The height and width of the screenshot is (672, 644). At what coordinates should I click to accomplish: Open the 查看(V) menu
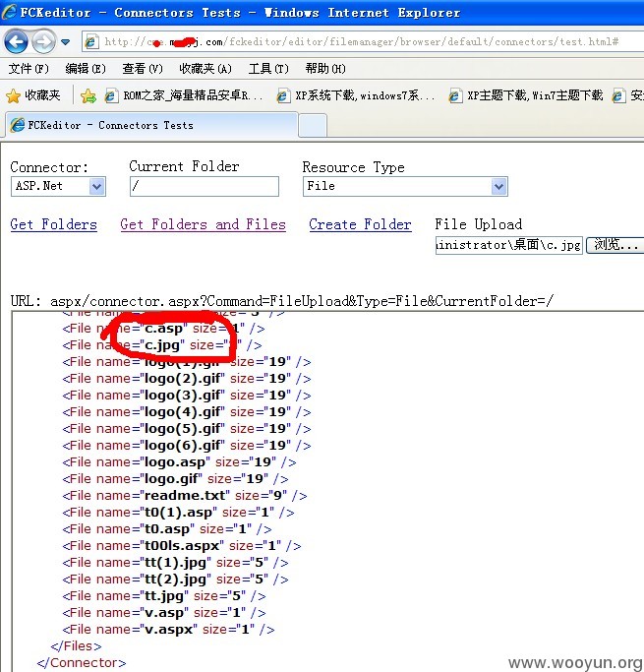click(143, 69)
